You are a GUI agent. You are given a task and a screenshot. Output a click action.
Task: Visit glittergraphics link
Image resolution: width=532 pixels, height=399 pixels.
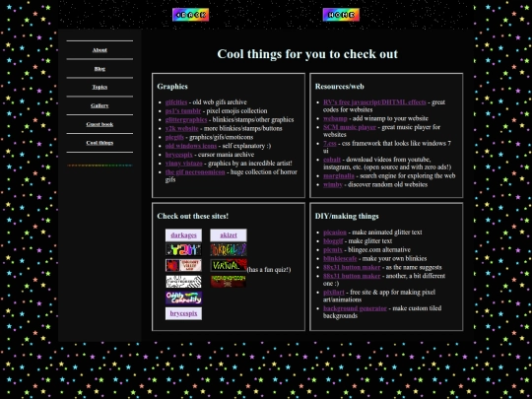[x=186, y=120]
